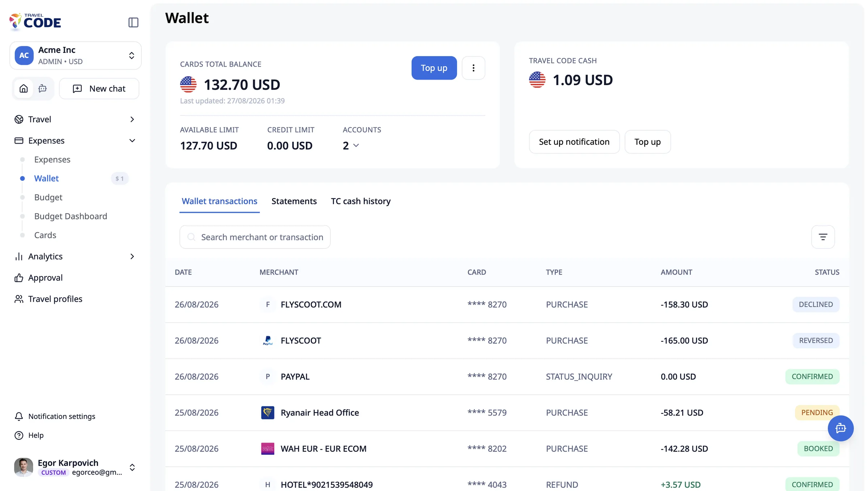
Task: Collapse the sidebar panel icon
Action: (133, 22)
